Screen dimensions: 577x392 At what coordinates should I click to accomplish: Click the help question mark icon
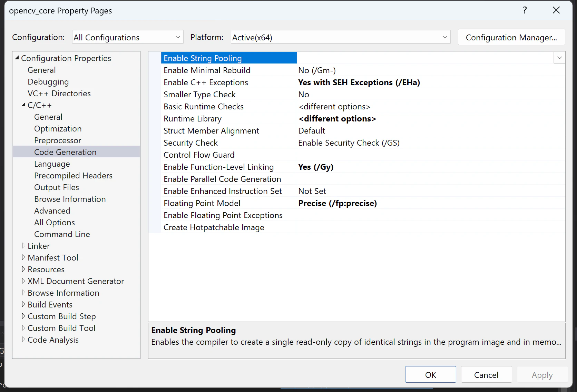pyautogui.click(x=525, y=10)
